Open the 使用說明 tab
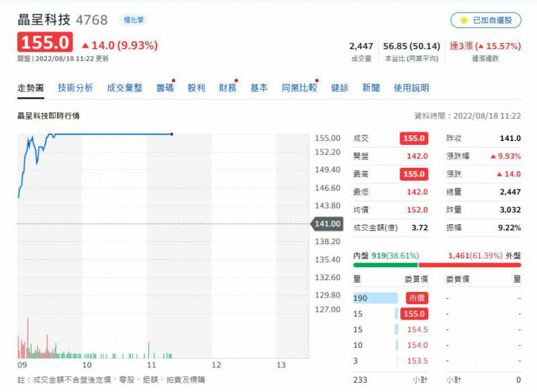537x392 pixels. point(411,88)
